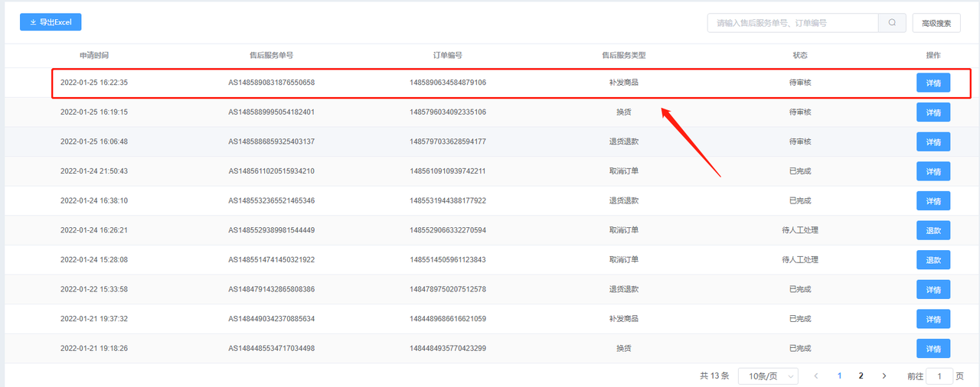Screen dimensions: 980x387
Task: Open the 高级搜索 advanced search
Action: 936,23
